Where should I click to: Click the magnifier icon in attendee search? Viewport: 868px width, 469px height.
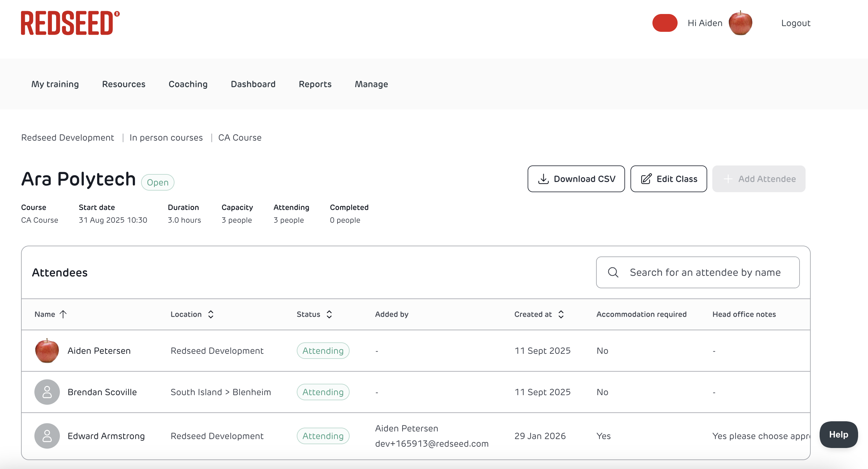[x=613, y=272]
